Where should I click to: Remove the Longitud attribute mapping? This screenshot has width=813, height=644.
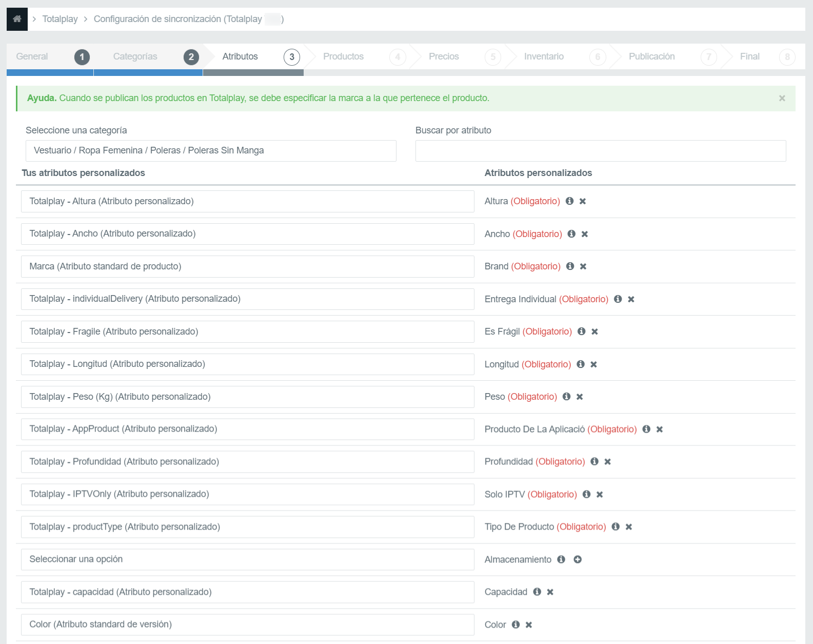[x=594, y=364]
